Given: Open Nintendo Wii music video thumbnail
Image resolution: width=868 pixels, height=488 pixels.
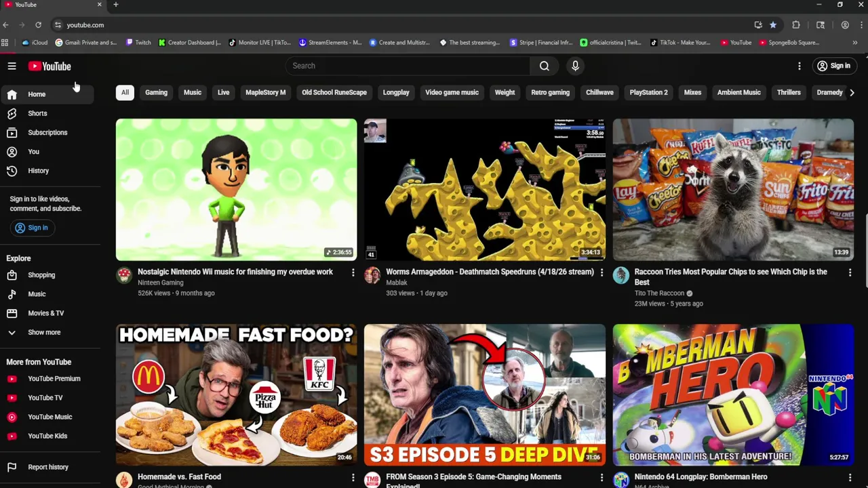Looking at the screenshot, I should click(x=236, y=190).
